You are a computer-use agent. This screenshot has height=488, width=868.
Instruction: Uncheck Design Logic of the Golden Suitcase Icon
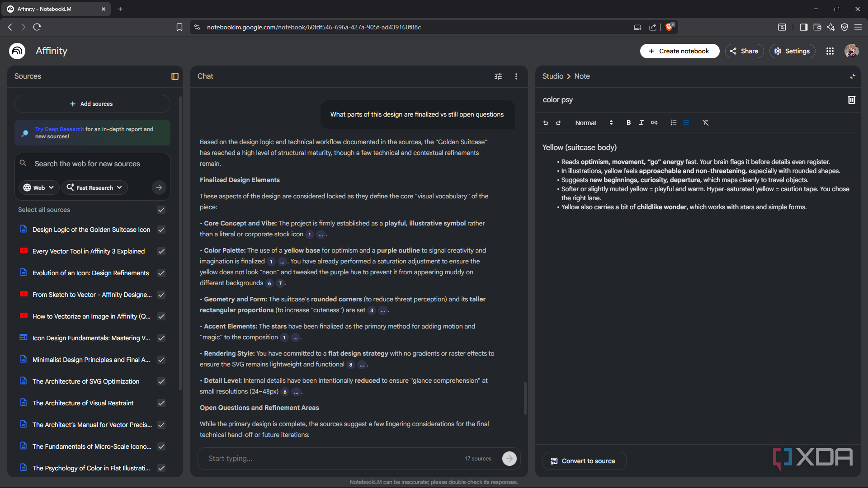coord(161,230)
